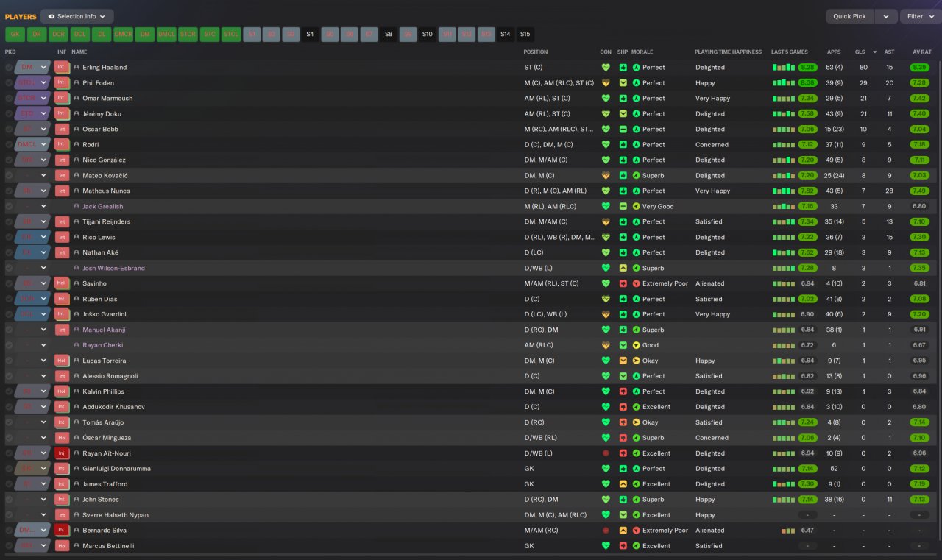Screen dimensions: 942x560
Task: Select the DMCR position slot
Action: click(123, 34)
